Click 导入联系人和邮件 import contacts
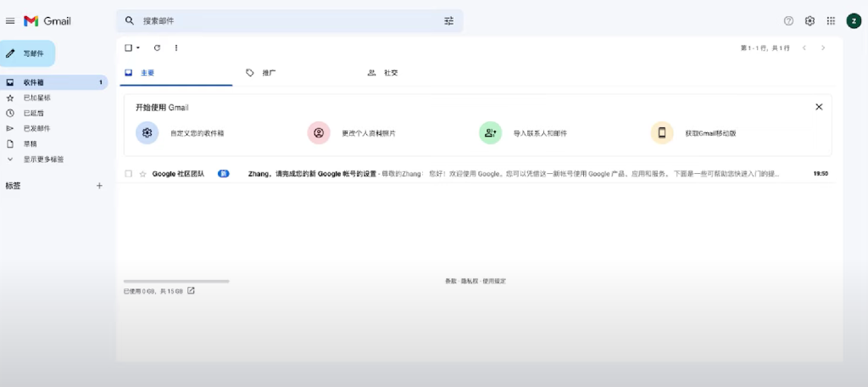 coord(540,133)
